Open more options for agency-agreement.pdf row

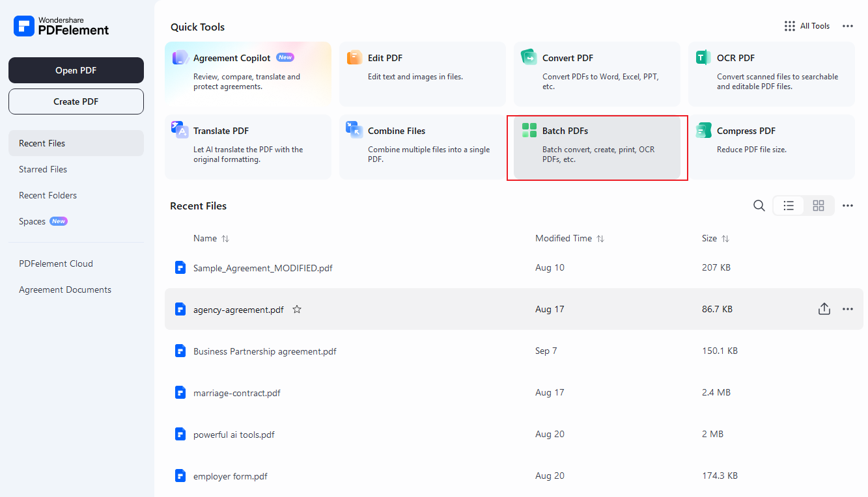848,309
